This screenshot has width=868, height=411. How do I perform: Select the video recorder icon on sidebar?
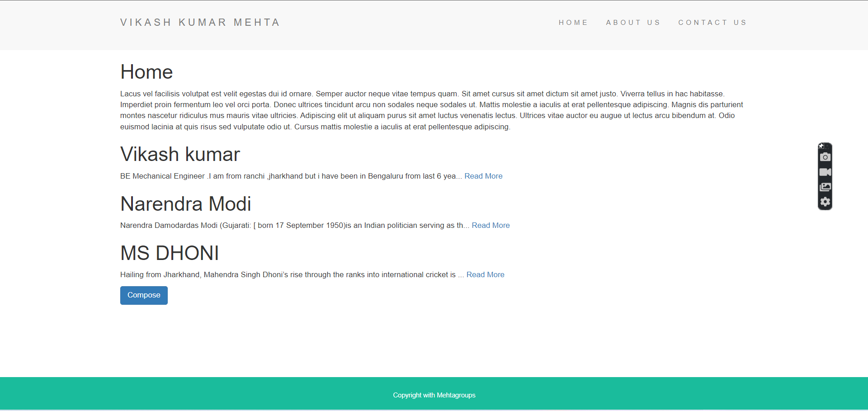point(825,172)
